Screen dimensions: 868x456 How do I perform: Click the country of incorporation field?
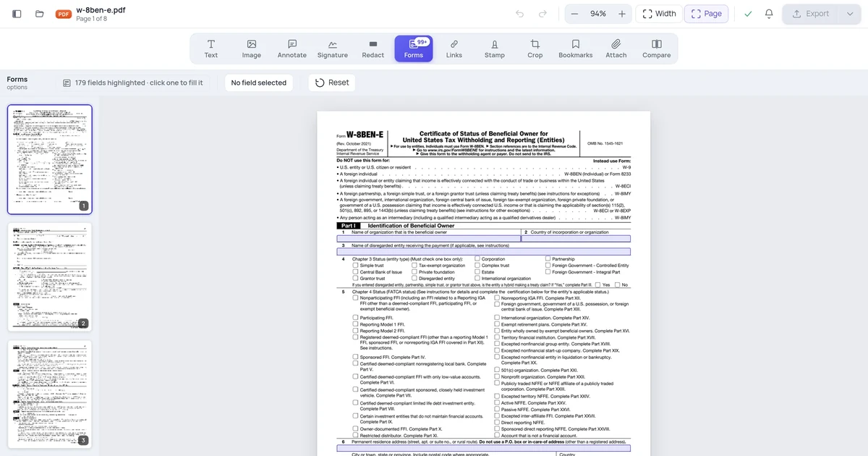[x=576, y=238]
